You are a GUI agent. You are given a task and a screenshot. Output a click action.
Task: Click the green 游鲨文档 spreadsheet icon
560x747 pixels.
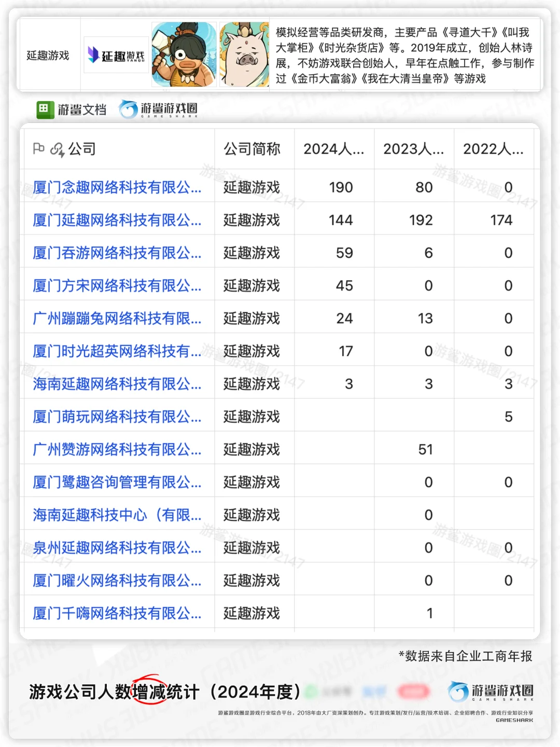(x=46, y=109)
